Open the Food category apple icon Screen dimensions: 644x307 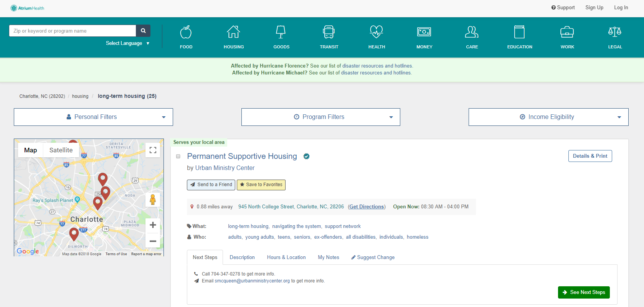(186, 33)
